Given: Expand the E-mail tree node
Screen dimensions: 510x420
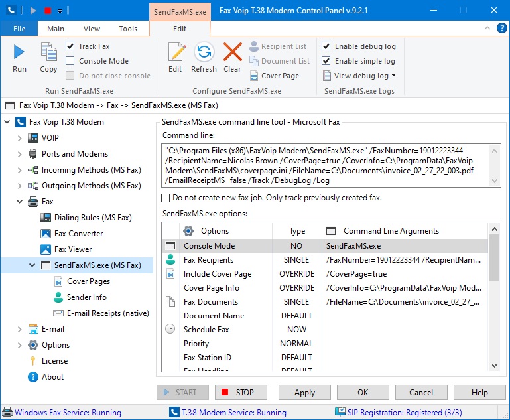Looking at the screenshot, I should pyautogui.click(x=19, y=329).
